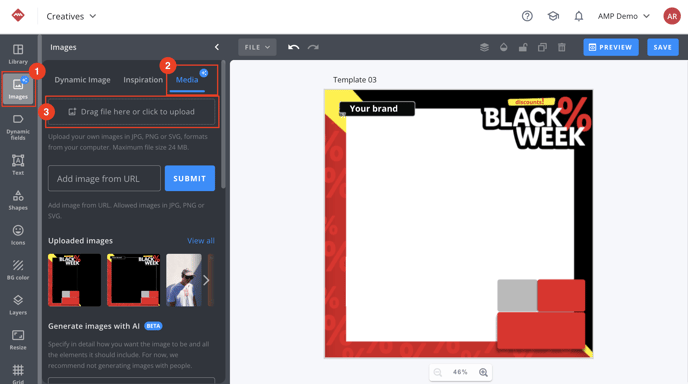The image size is (688, 384).
Task: Open the BG color tool
Action: [x=18, y=269]
